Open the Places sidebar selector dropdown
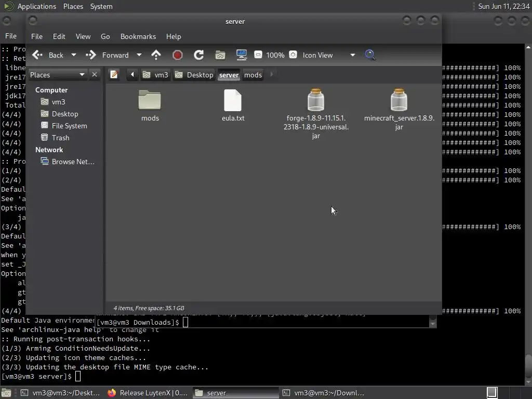Viewport: 532px width, 399px height. [x=57, y=75]
